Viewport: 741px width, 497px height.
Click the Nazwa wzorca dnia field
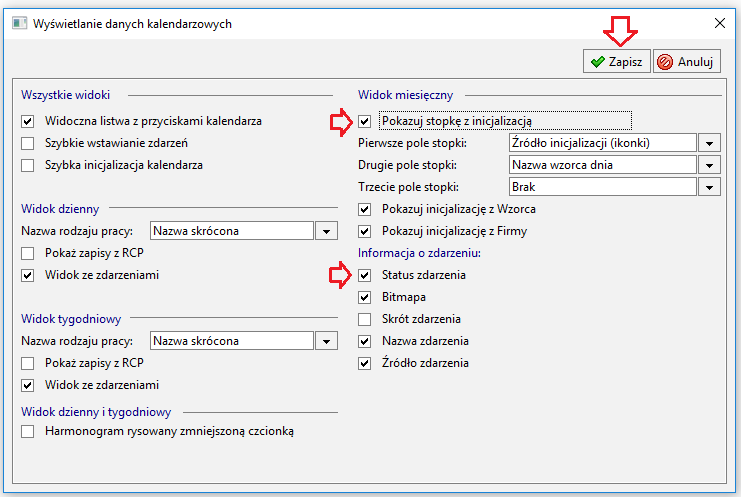coord(603,165)
